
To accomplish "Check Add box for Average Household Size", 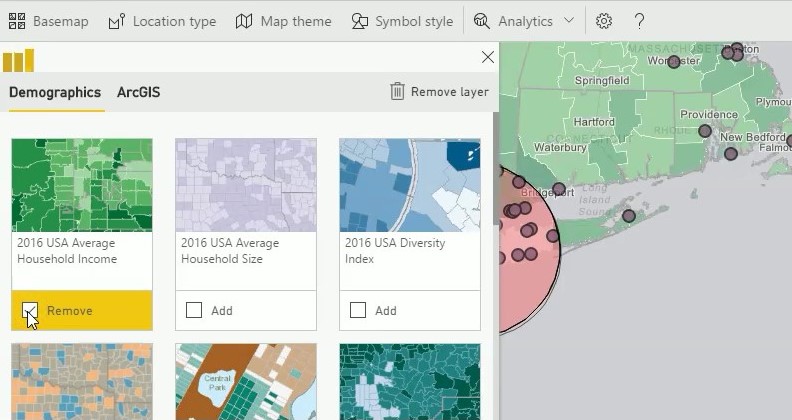I will pos(194,311).
